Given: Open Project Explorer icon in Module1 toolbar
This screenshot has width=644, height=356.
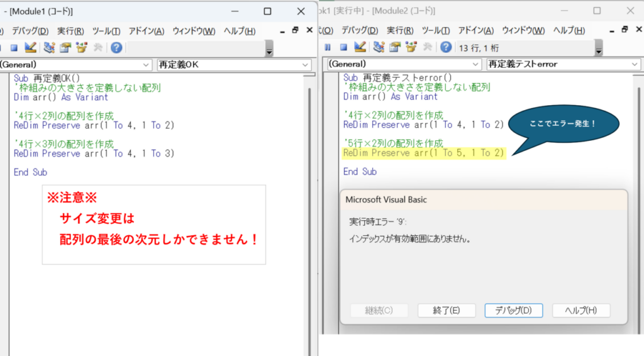Looking at the screenshot, I should 49,48.
